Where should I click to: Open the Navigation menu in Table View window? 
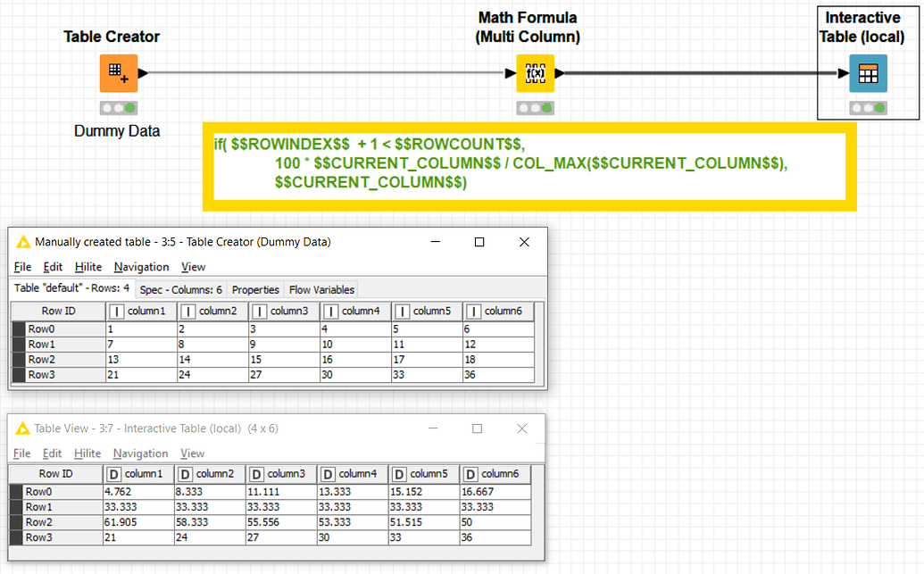[x=140, y=453]
